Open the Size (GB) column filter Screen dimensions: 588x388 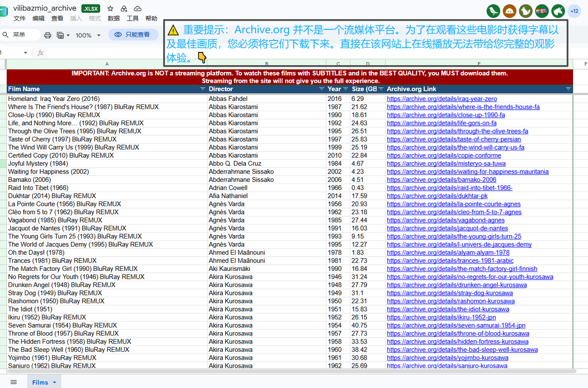pos(381,89)
